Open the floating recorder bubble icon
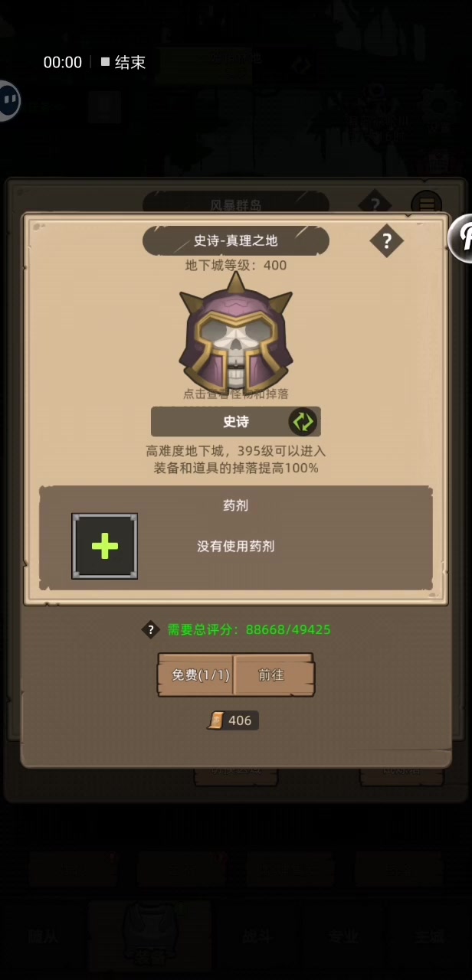Image resolution: width=472 pixels, height=980 pixels. (6, 100)
